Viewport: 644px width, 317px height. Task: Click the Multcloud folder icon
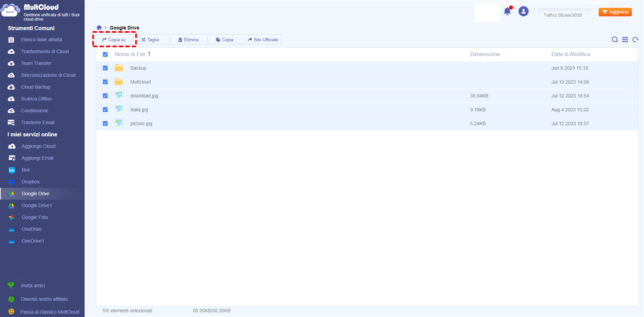119,82
